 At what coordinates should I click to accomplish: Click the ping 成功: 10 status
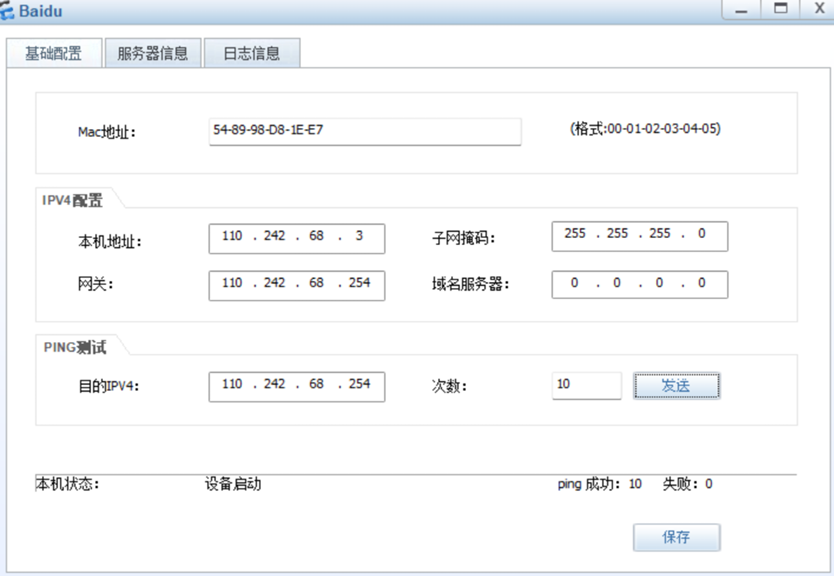(x=599, y=484)
